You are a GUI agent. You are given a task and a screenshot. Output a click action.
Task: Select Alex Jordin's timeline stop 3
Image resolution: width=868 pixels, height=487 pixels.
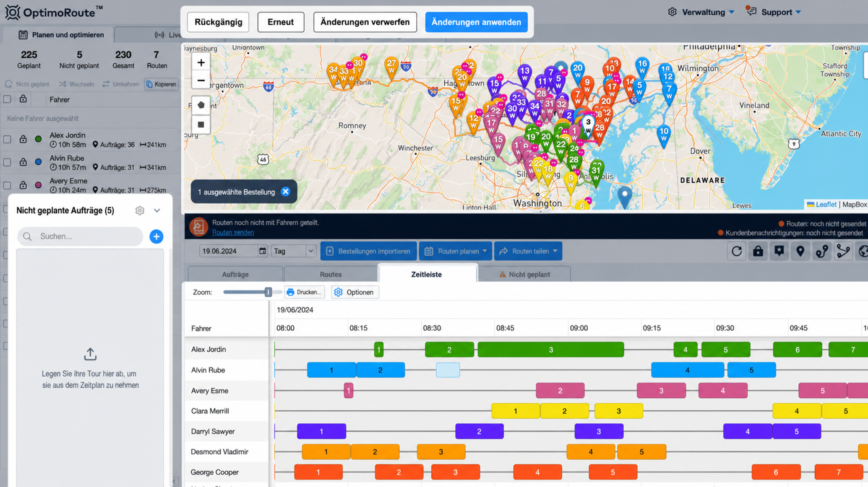click(551, 350)
